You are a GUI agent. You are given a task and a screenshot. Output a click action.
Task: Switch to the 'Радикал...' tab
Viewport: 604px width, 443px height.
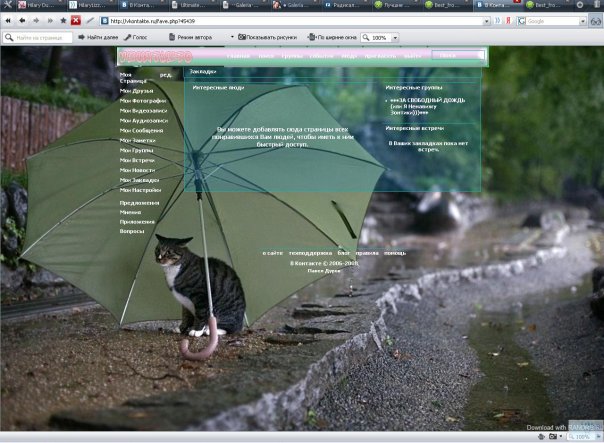pos(345,5)
